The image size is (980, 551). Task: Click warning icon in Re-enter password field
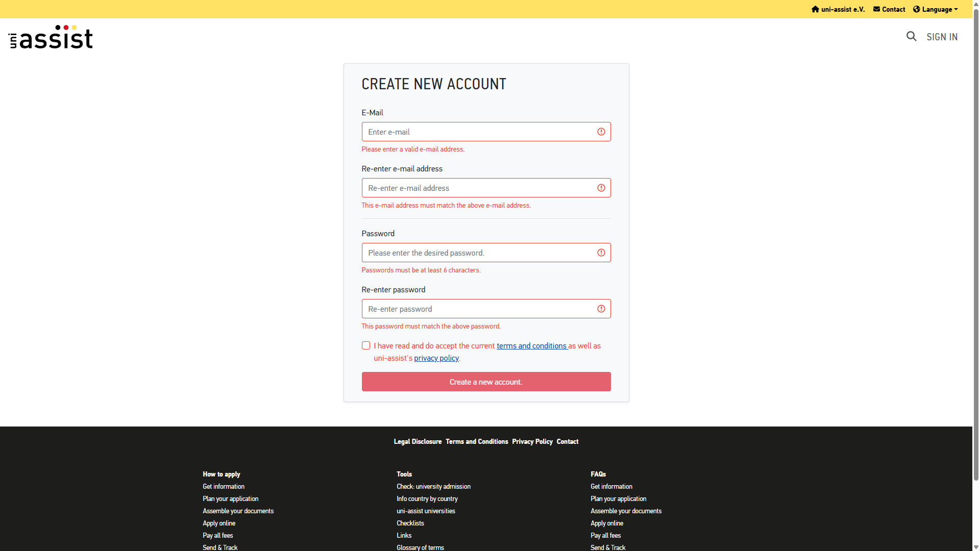pyautogui.click(x=601, y=309)
